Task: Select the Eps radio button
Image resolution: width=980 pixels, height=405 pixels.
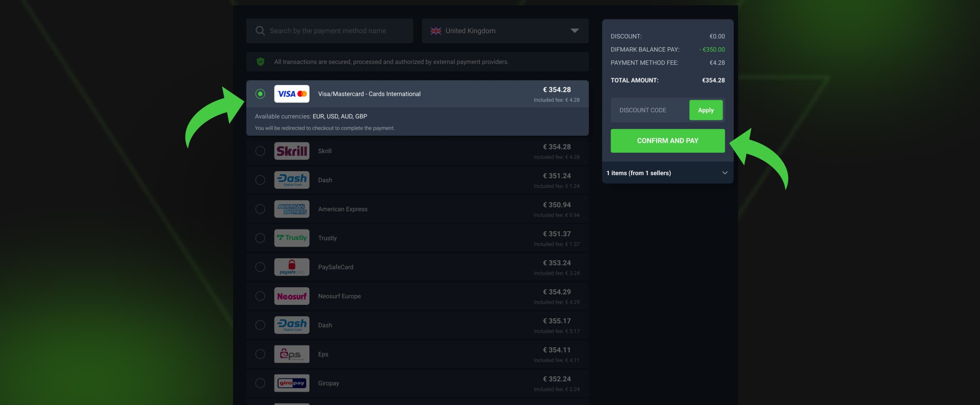Action: pyautogui.click(x=260, y=354)
